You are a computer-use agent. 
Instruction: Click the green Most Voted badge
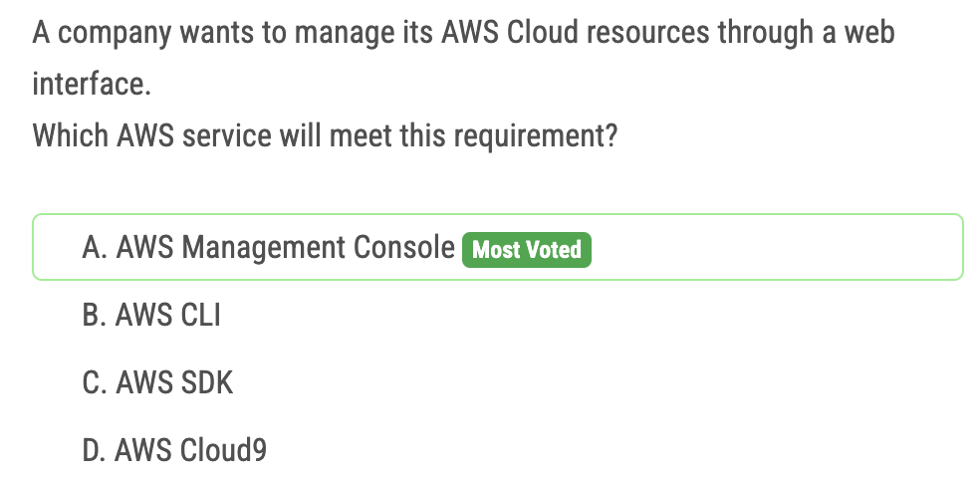527,250
